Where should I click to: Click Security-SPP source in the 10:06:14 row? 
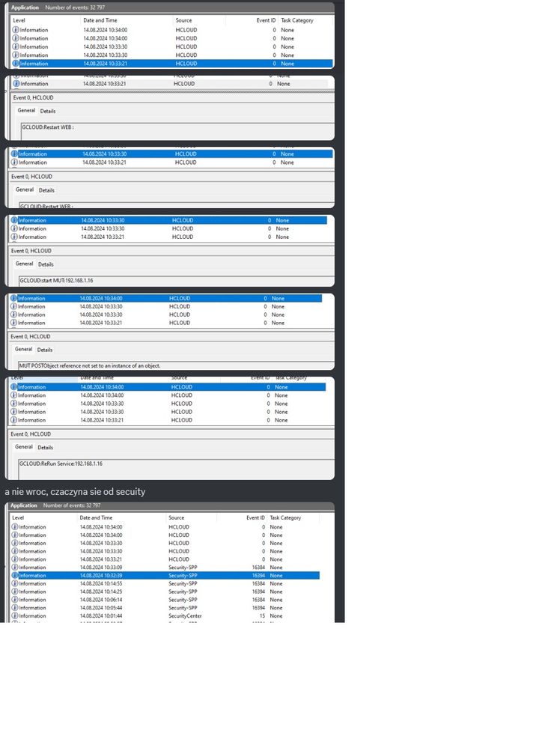coord(183,600)
